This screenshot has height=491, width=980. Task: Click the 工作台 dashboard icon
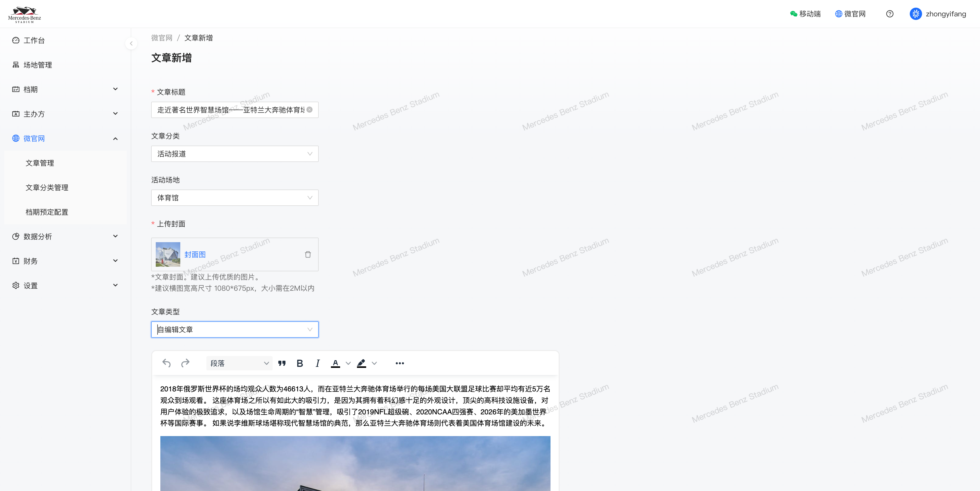tap(16, 40)
